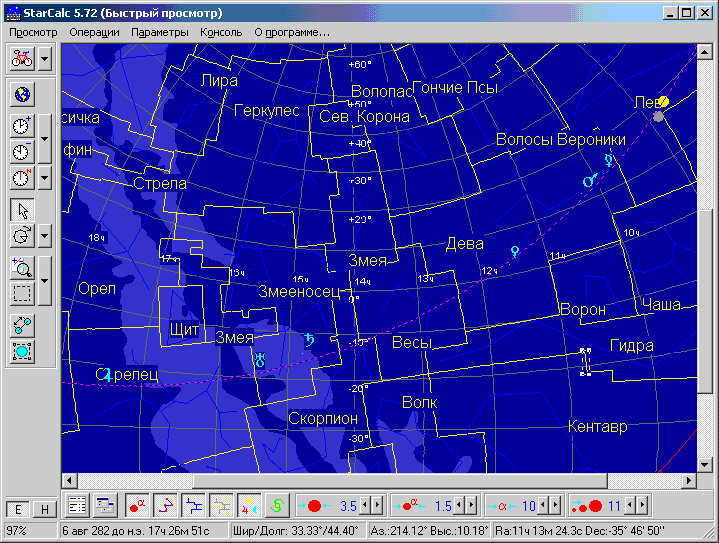Image resolution: width=719 pixels, height=543 pixels.
Task: Click the clock with plus icon
Action: click(22, 126)
